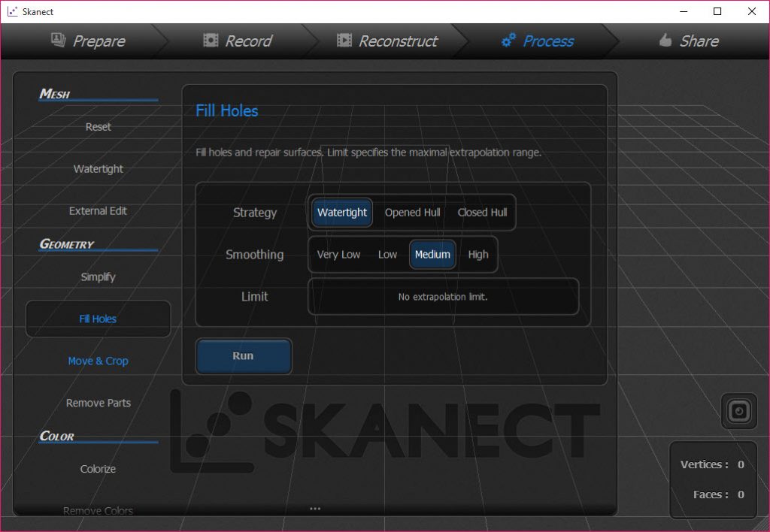Set Strategy to Closed Hull
Screen dimensions: 770x532
point(482,213)
